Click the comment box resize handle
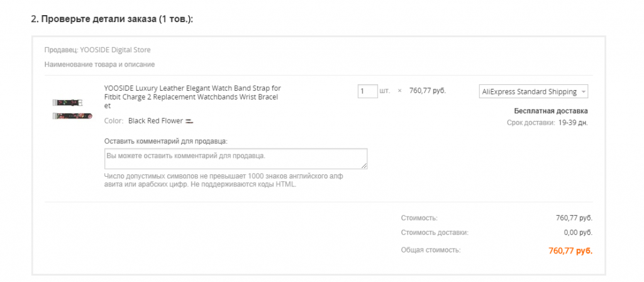The height and width of the screenshot is (282, 644). pyautogui.click(x=364, y=166)
